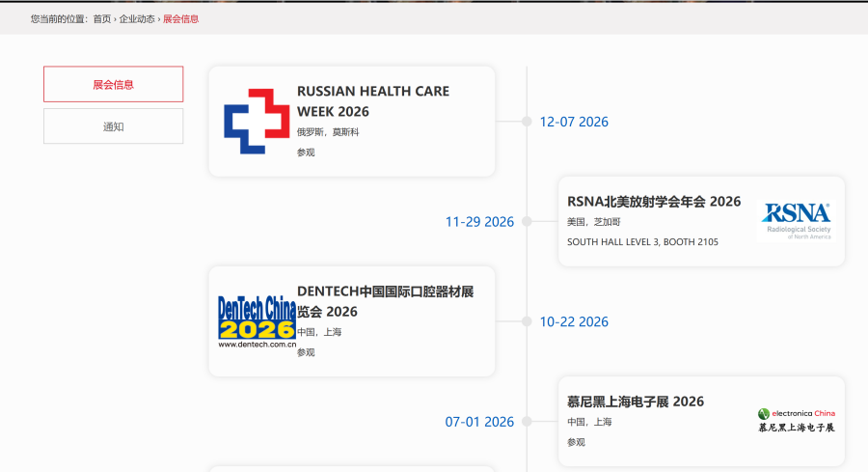Image resolution: width=868 pixels, height=472 pixels.
Task: Select the 12-07 2026 timeline date
Action: click(574, 122)
